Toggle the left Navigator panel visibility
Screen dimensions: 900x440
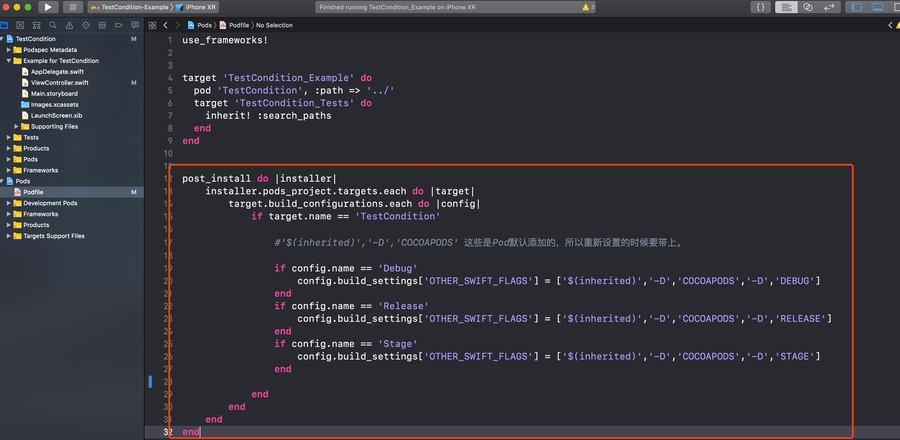[855, 7]
